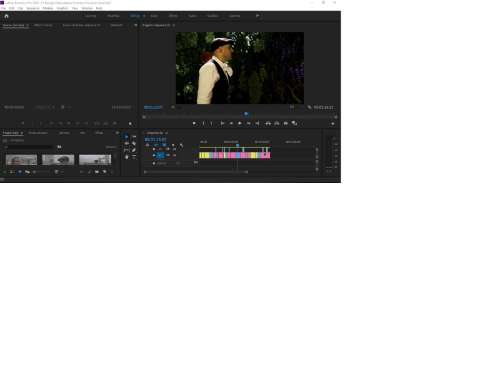Open the Audio Clip Mixer panel tab

81,25
